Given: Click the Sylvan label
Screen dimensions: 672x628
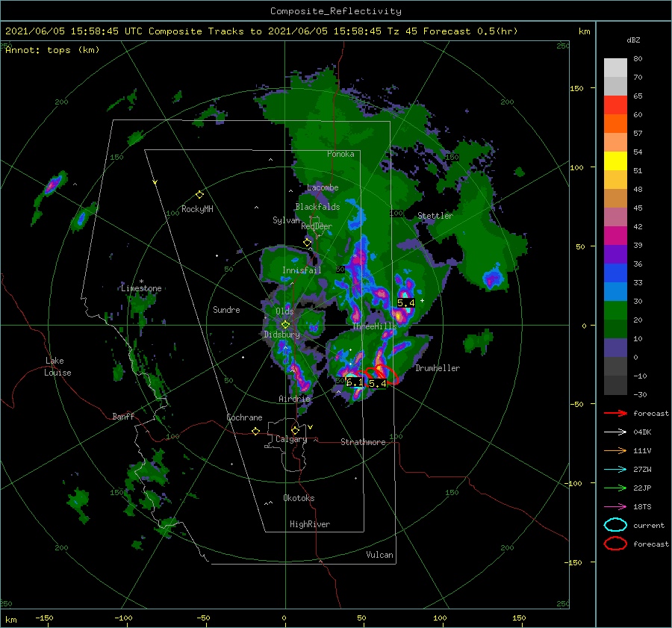Looking at the screenshot, I should click(286, 220).
